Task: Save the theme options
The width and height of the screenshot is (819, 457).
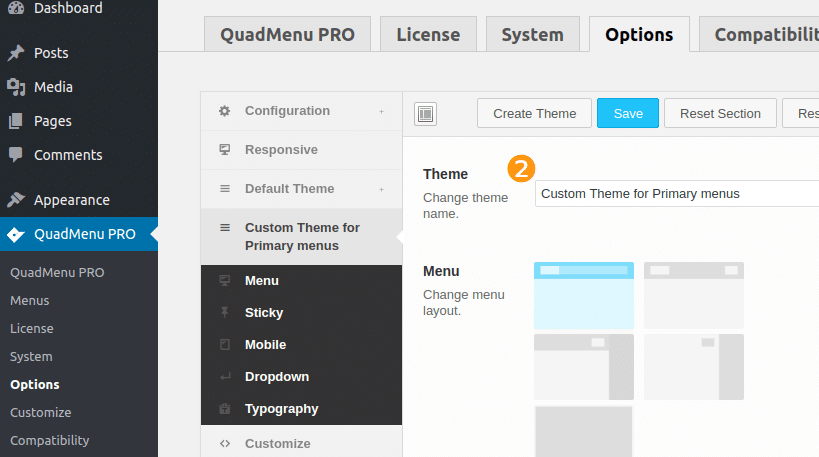Action: coord(628,113)
